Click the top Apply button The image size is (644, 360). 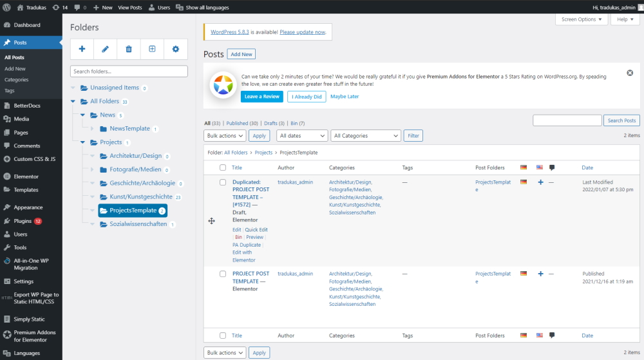coord(259,135)
